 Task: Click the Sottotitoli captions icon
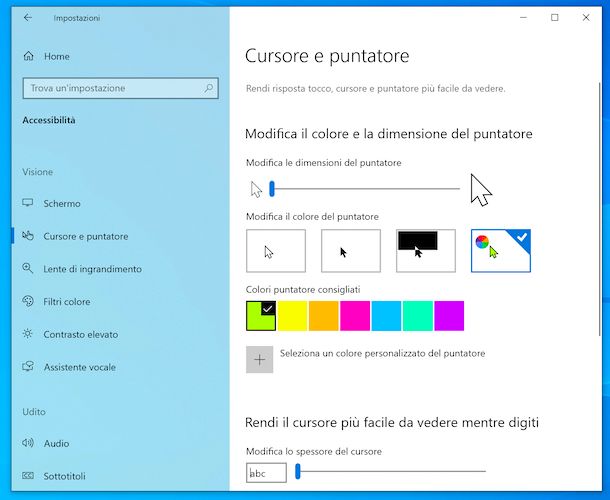28,475
